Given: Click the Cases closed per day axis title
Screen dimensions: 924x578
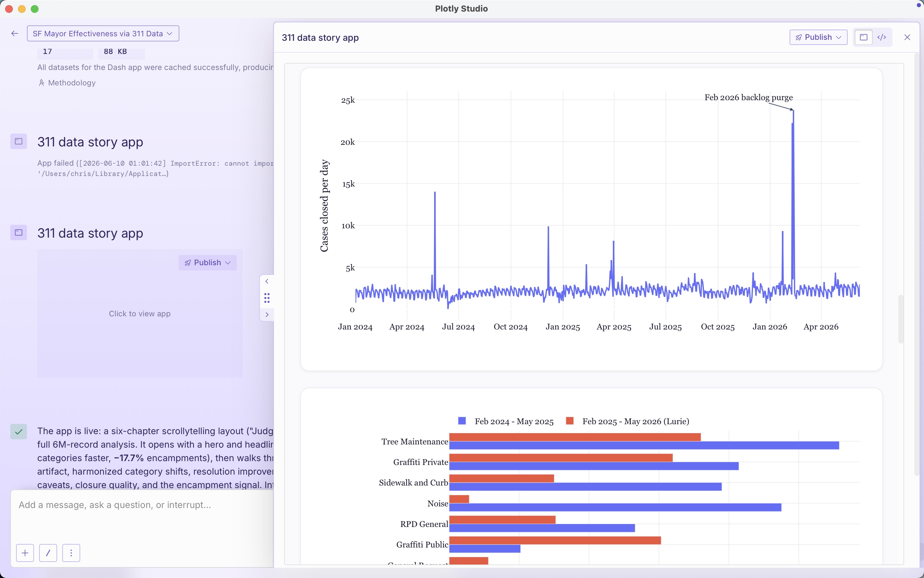Looking at the screenshot, I should [x=324, y=206].
